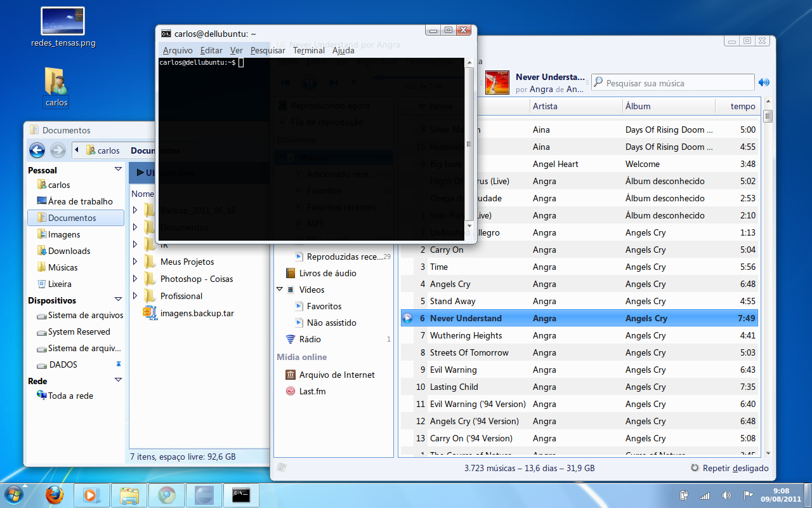Toggle Repetir desligado repeat mode
The width and height of the screenshot is (812, 508).
point(730,468)
